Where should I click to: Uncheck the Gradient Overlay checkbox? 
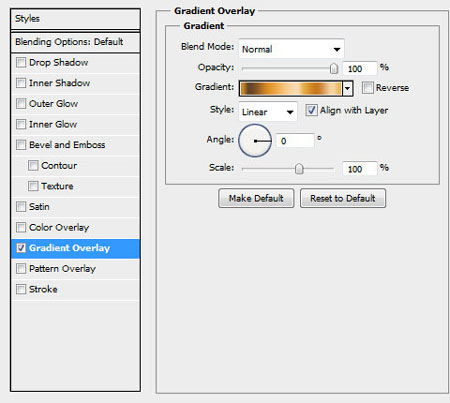(21, 248)
